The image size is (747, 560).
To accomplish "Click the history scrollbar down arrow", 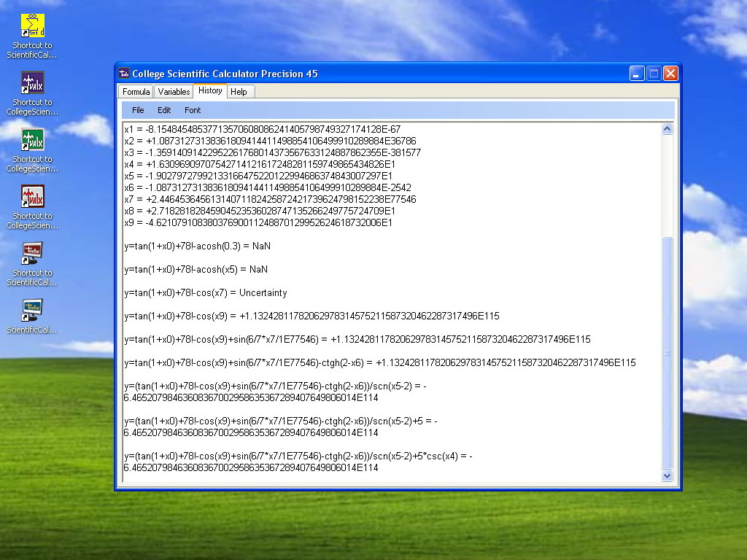I will [x=667, y=475].
